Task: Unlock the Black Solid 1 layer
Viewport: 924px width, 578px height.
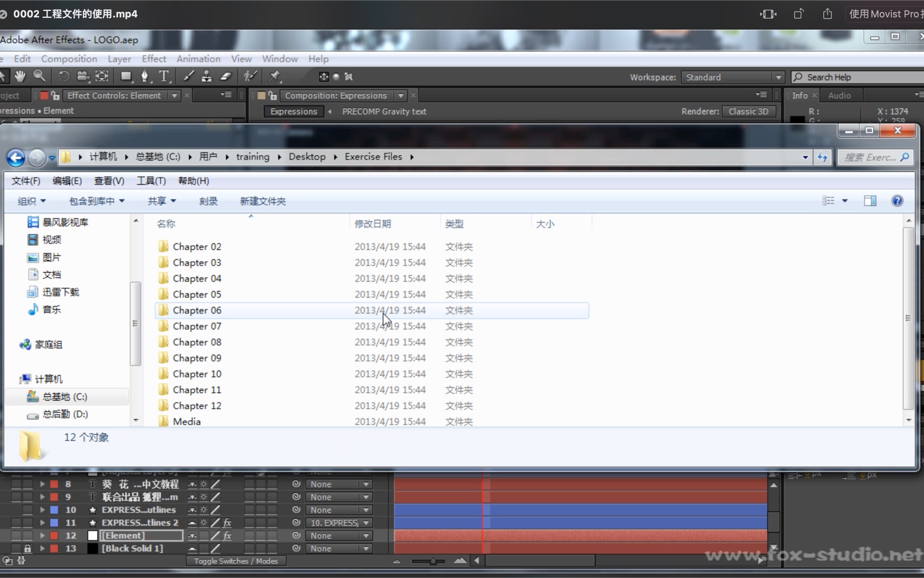Action: [x=27, y=548]
